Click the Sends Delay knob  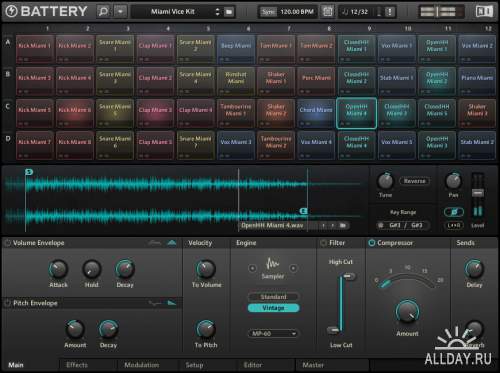pos(474,269)
